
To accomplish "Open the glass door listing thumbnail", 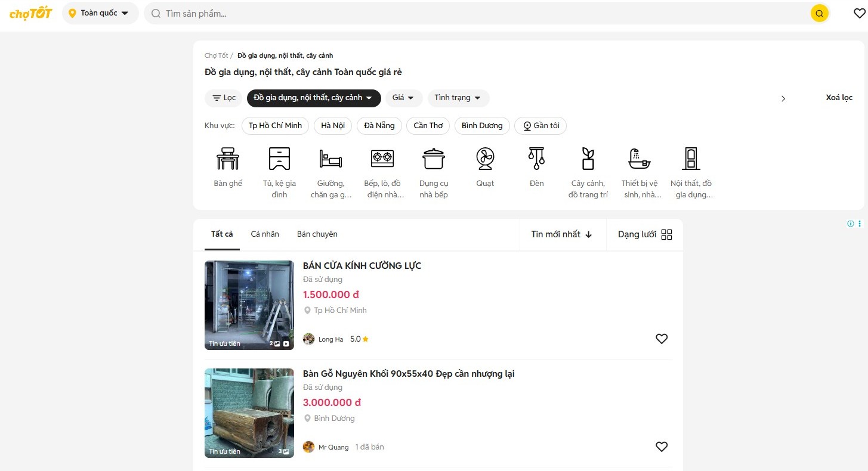I will pyautogui.click(x=249, y=305).
